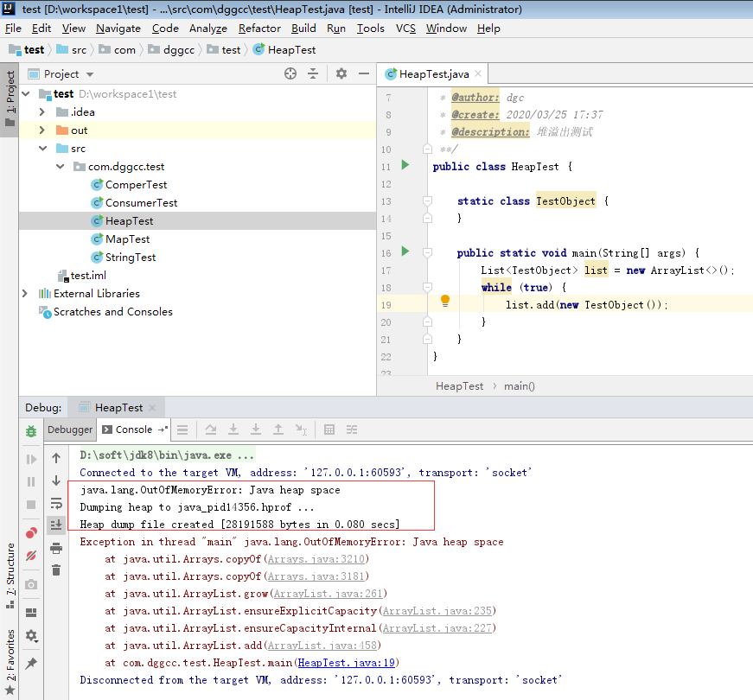Open debug settings gear icon
753x700 pixels.
31,636
